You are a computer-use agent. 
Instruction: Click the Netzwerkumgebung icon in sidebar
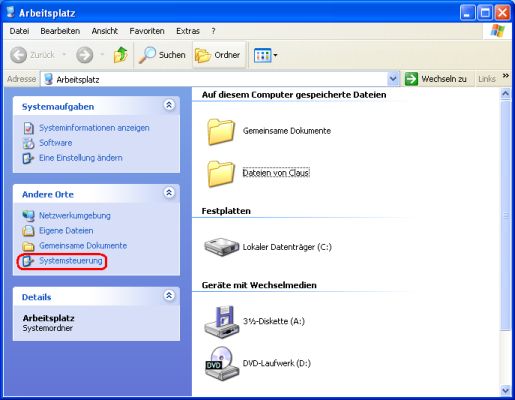(28, 216)
